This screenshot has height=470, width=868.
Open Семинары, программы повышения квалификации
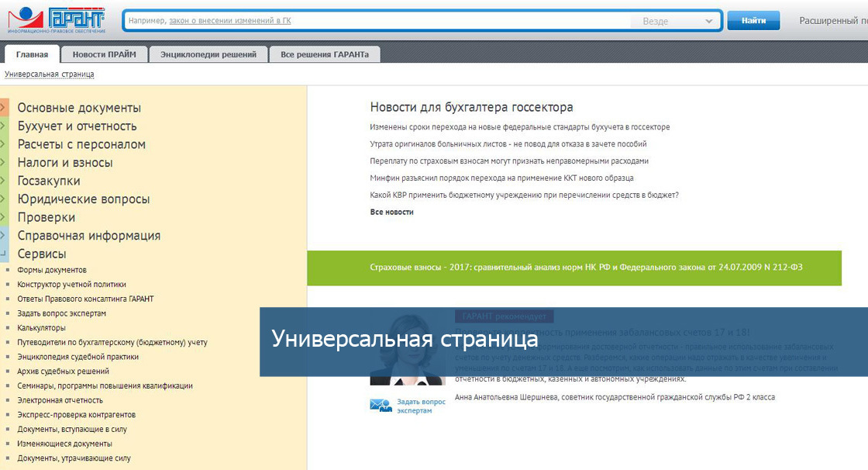(105, 385)
